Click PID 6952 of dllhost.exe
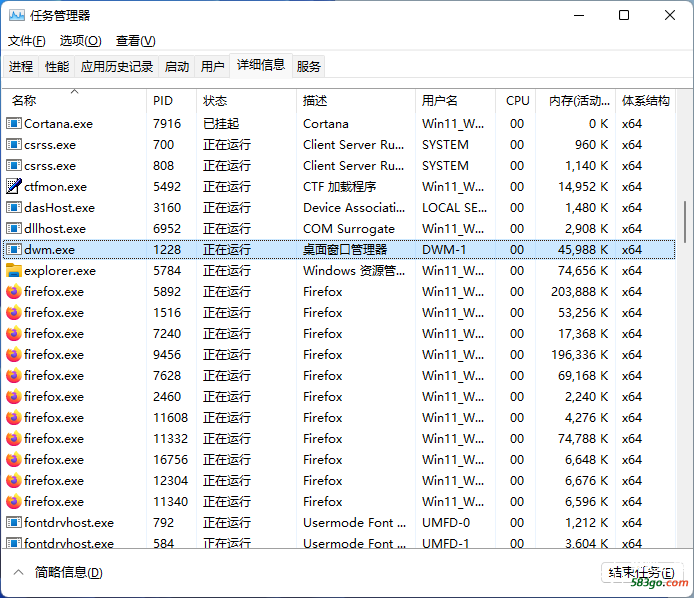 coord(167,228)
